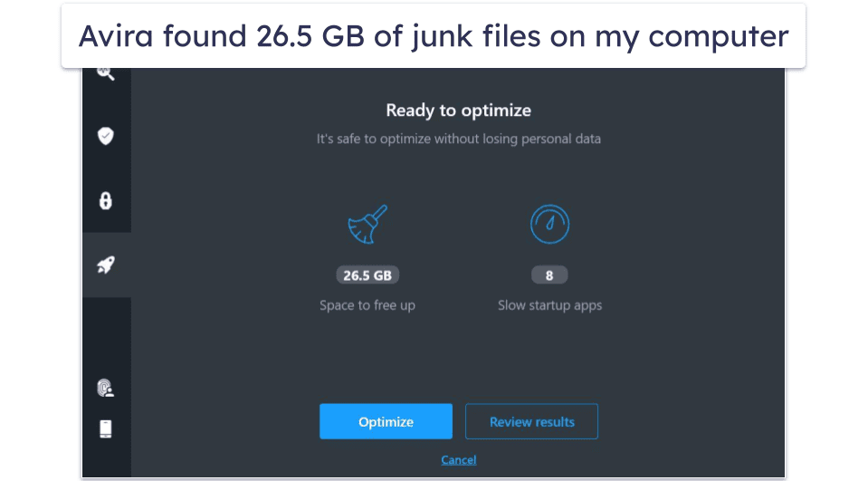Open Review results

click(x=531, y=421)
